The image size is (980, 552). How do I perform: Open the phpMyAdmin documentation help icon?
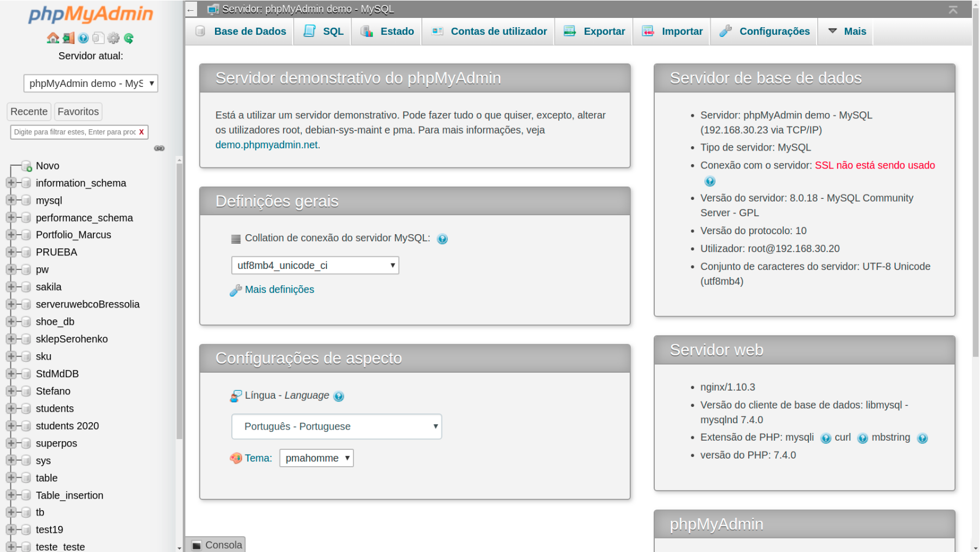(83, 38)
